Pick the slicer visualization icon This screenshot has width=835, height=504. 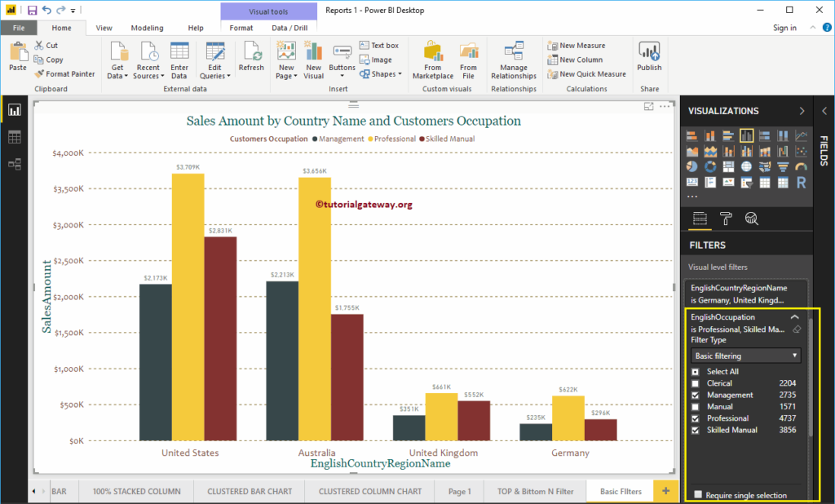point(747,183)
